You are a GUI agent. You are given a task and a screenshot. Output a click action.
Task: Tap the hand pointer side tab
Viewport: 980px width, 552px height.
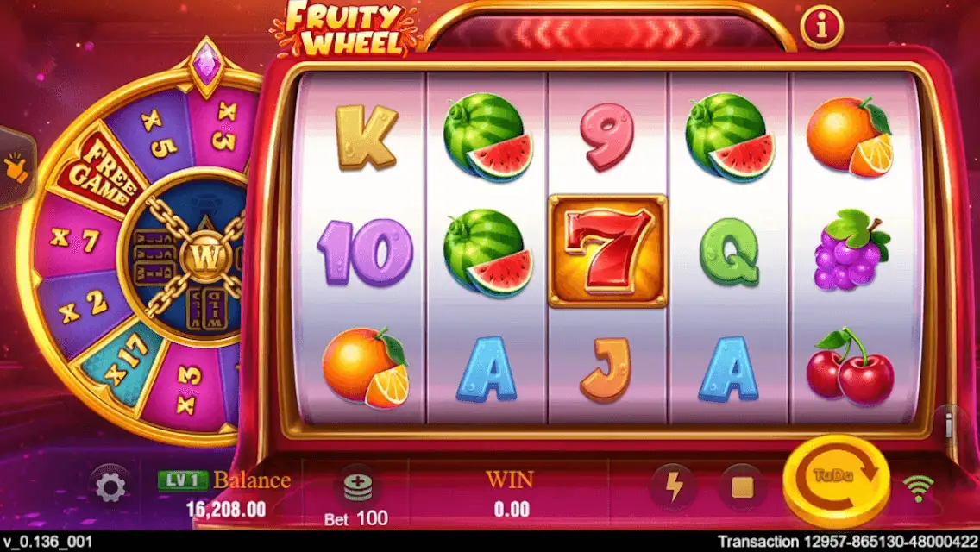point(16,167)
